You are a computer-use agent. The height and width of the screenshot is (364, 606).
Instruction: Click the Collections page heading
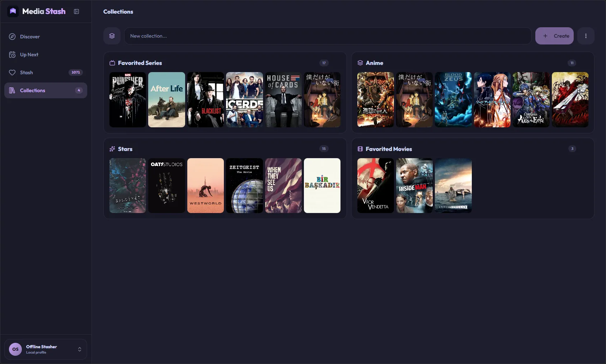pyautogui.click(x=118, y=11)
